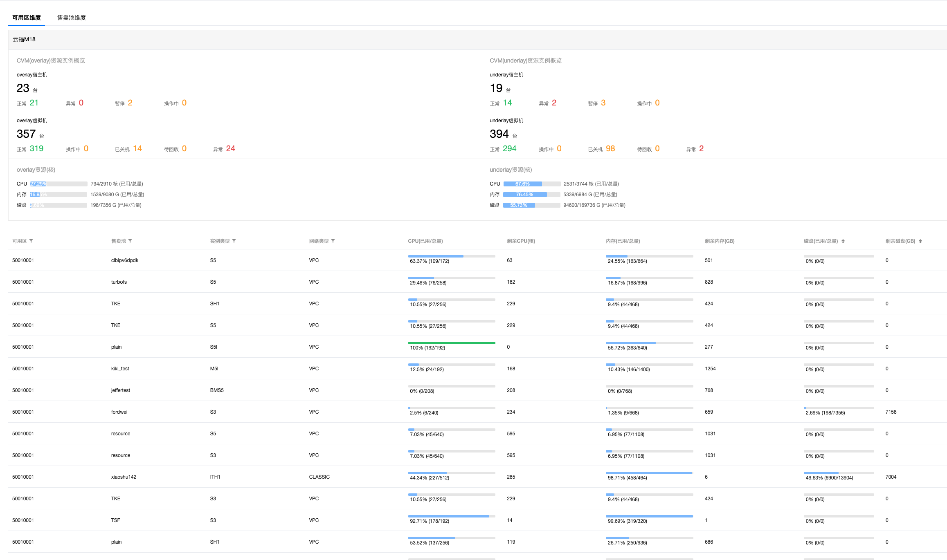Screen dimensions: 947x560
Task: Click the overlay CPU 27.29% progress bar
Action: [x=58, y=184]
